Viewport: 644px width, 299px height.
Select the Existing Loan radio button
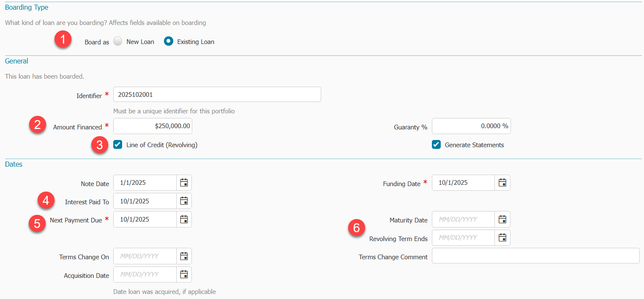coord(169,41)
